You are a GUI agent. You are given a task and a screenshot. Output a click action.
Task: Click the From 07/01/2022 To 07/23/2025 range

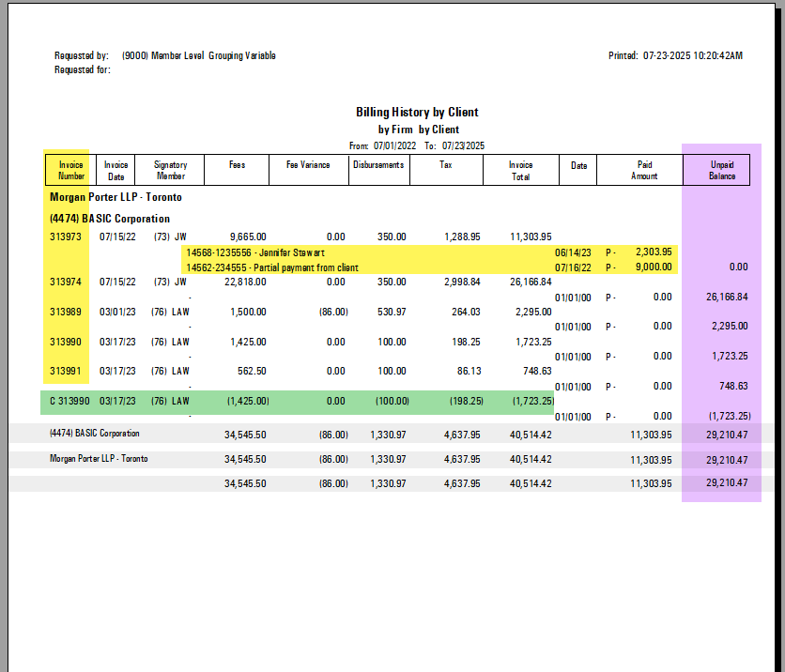coord(417,145)
